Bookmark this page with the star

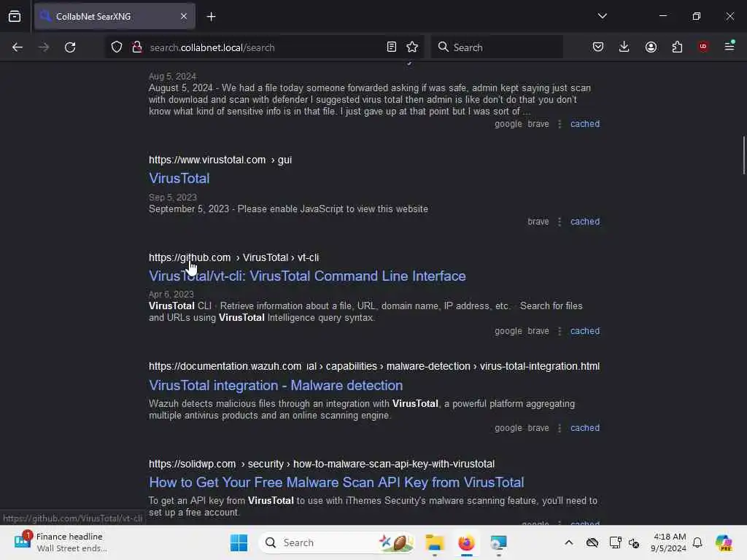pos(412,47)
